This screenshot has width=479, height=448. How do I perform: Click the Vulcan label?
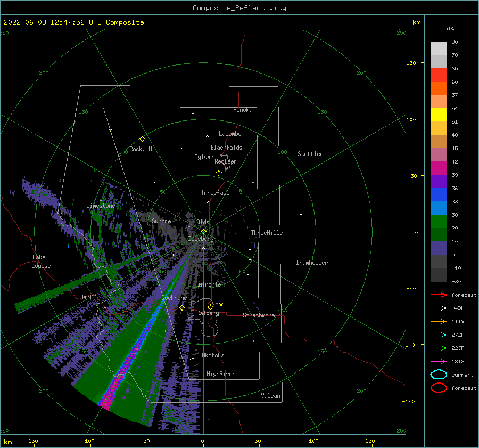(x=270, y=396)
